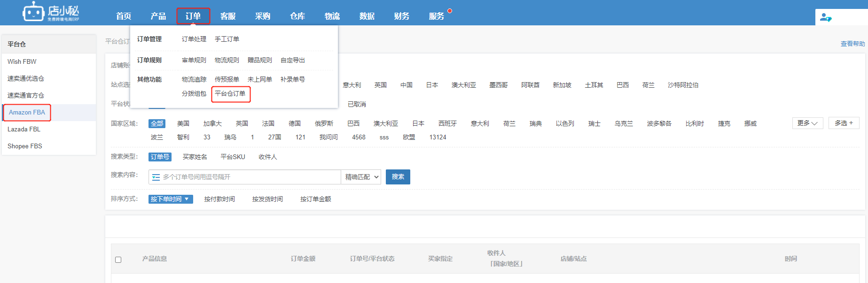The image size is (868, 283).
Task: Open 未上网单 menu entry
Action: coord(260,79)
